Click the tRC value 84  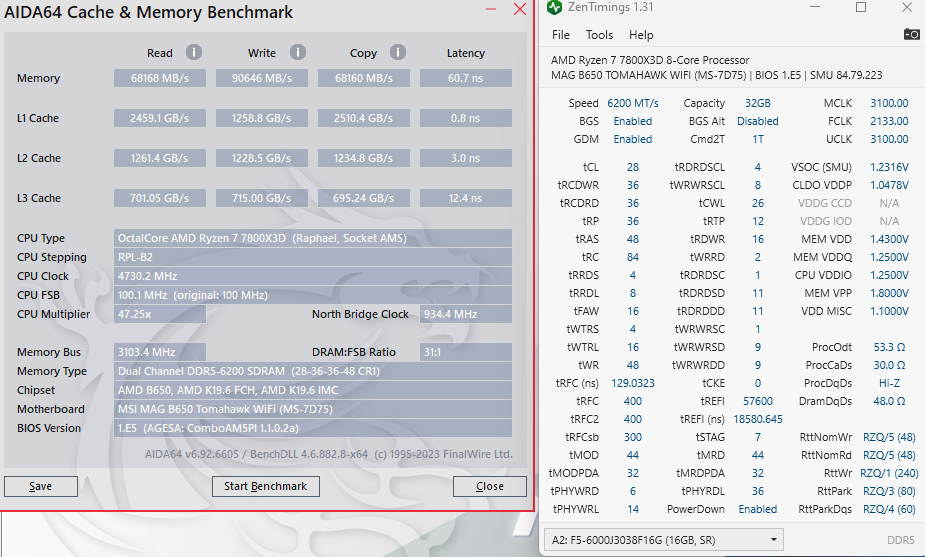(x=633, y=257)
